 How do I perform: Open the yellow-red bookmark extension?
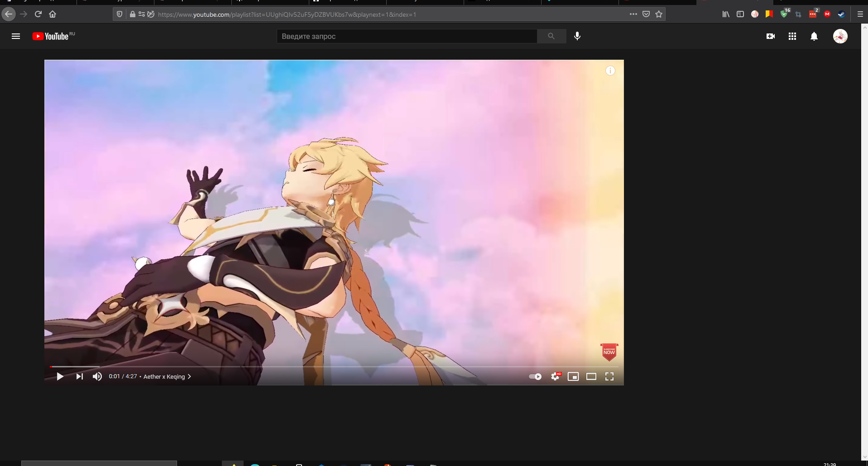pyautogui.click(x=769, y=14)
